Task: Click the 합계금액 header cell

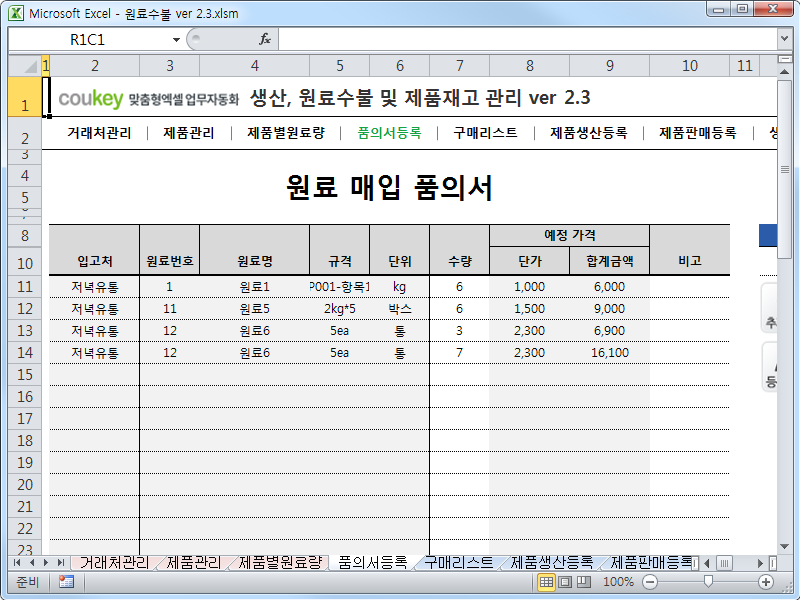Action: click(609, 261)
